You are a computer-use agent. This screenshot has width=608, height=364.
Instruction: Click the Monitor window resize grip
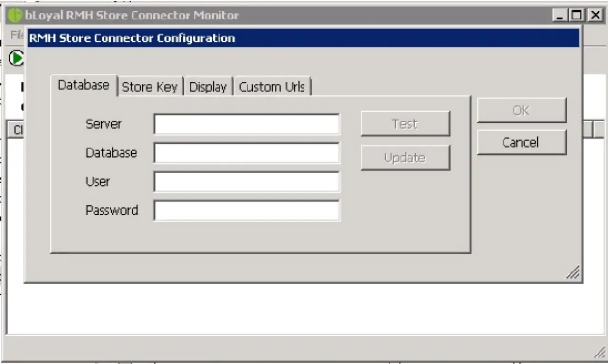click(x=599, y=353)
